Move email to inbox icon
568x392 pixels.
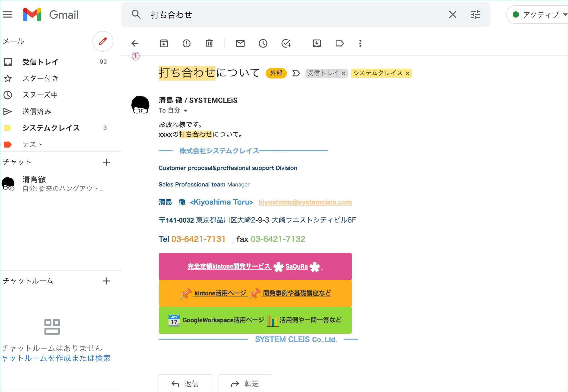click(317, 43)
